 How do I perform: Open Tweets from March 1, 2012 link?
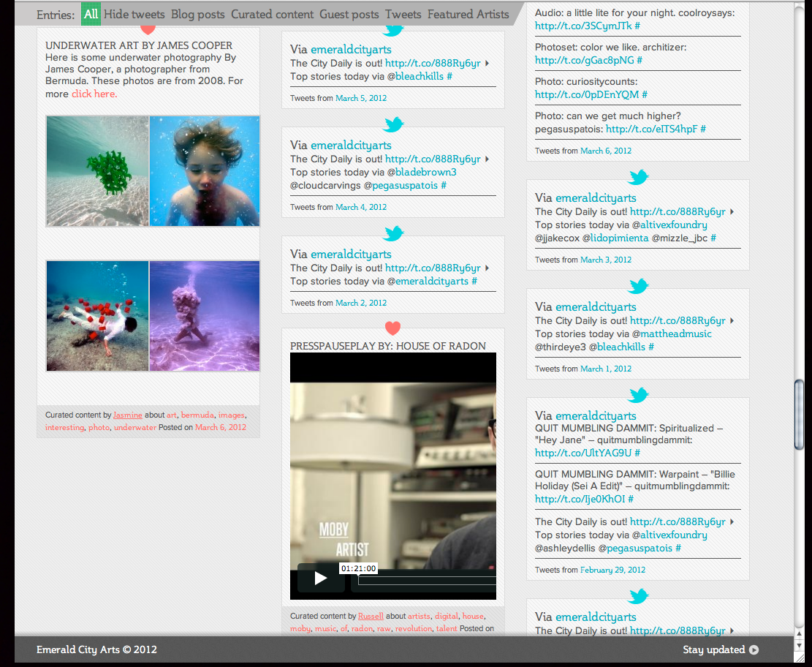point(606,369)
